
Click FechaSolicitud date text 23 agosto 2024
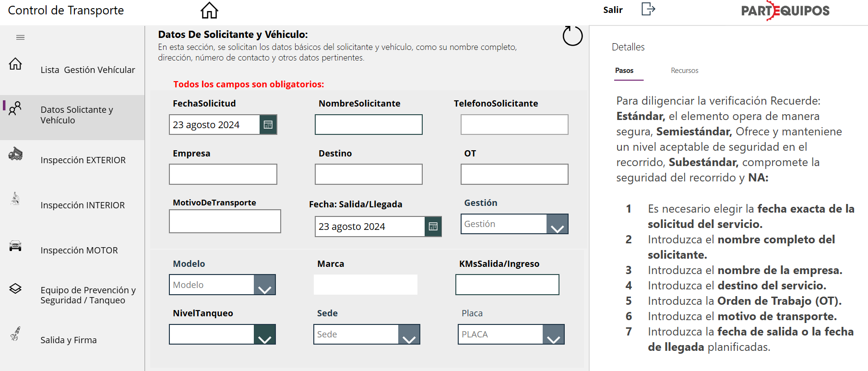pyautogui.click(x=206, y=125)
